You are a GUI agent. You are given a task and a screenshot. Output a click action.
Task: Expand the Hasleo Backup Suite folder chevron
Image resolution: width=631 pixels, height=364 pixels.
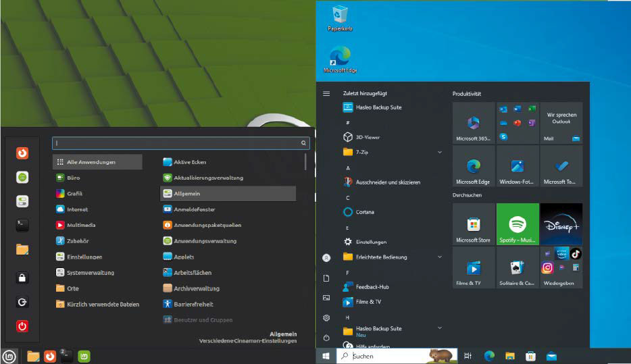click(440, 328)
